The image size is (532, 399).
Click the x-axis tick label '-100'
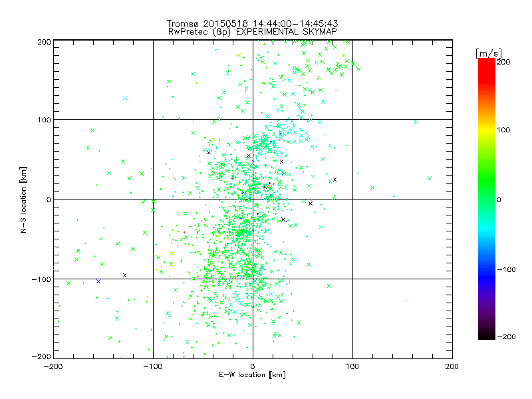coord(153,366)
